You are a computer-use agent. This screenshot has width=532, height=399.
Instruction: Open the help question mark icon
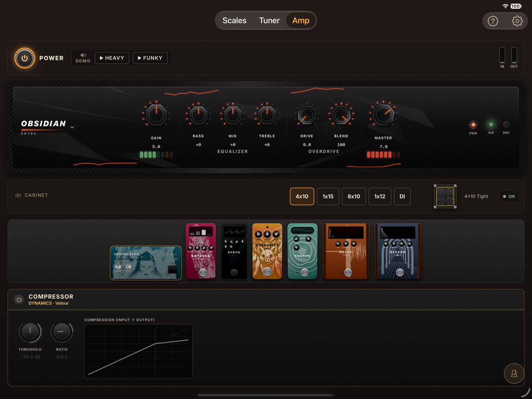[x=493, y=21]
